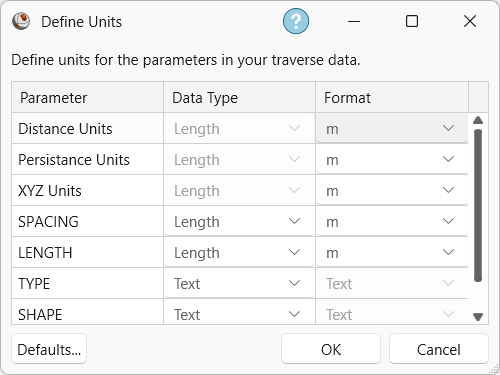The width and height of the screenshot is (500, 375).
Task: Select the Distance Units parameter cell
Action: [x=87, y=128]
